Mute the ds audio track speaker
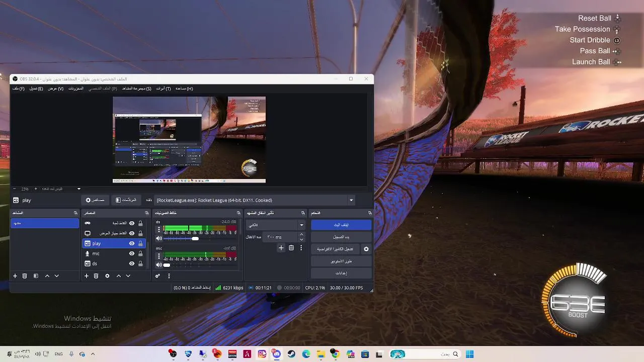This screenshot has height=362, width=644. click(159, 238)
